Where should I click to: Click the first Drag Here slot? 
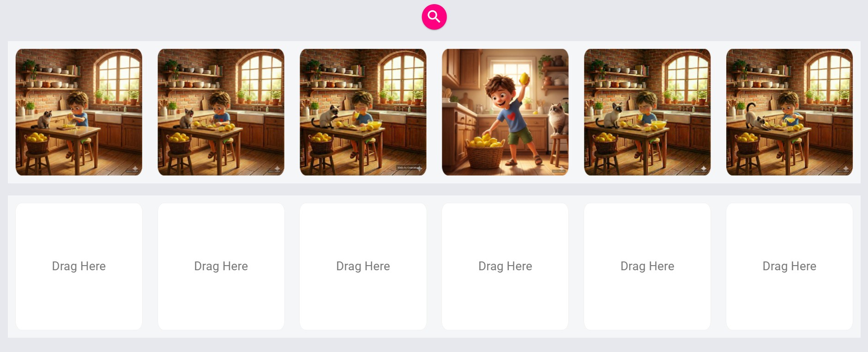(x=79, y=267)
